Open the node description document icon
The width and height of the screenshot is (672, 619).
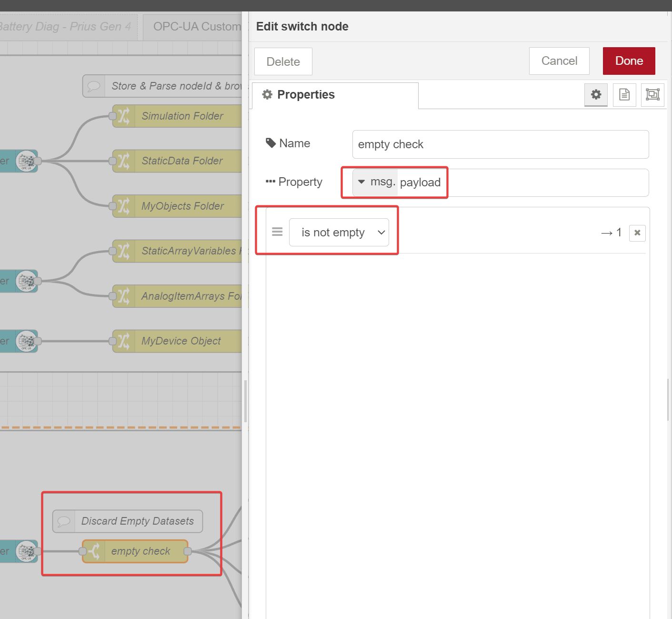[x=624, y=95]
